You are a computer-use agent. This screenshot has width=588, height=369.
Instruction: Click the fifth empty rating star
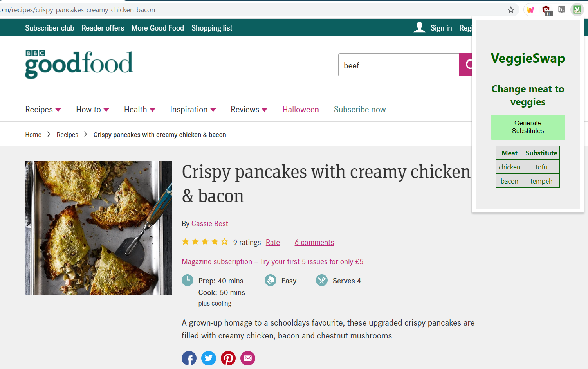(224, 242)
